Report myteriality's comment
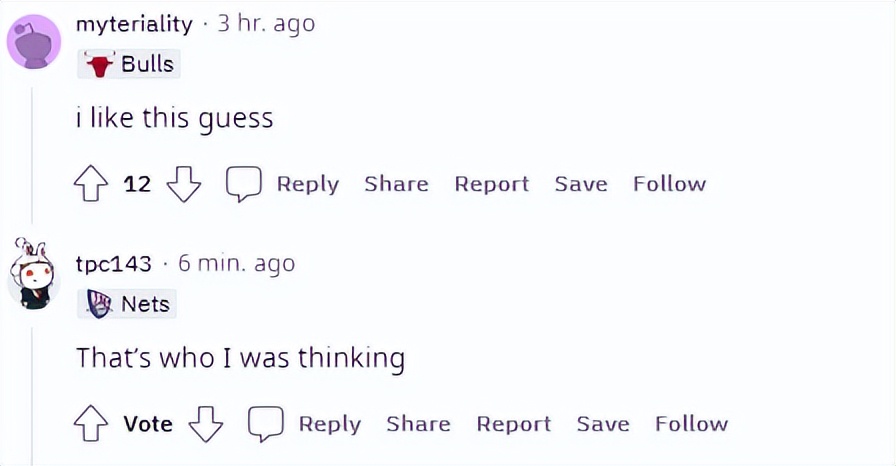Viewport: 896px width, 466px height. pos(492,184)
